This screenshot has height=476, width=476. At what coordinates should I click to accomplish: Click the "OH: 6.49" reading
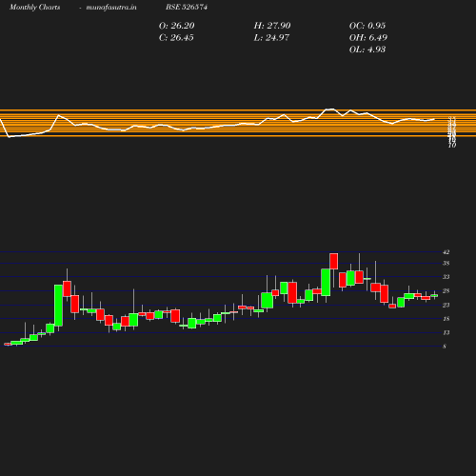(367, 38)
